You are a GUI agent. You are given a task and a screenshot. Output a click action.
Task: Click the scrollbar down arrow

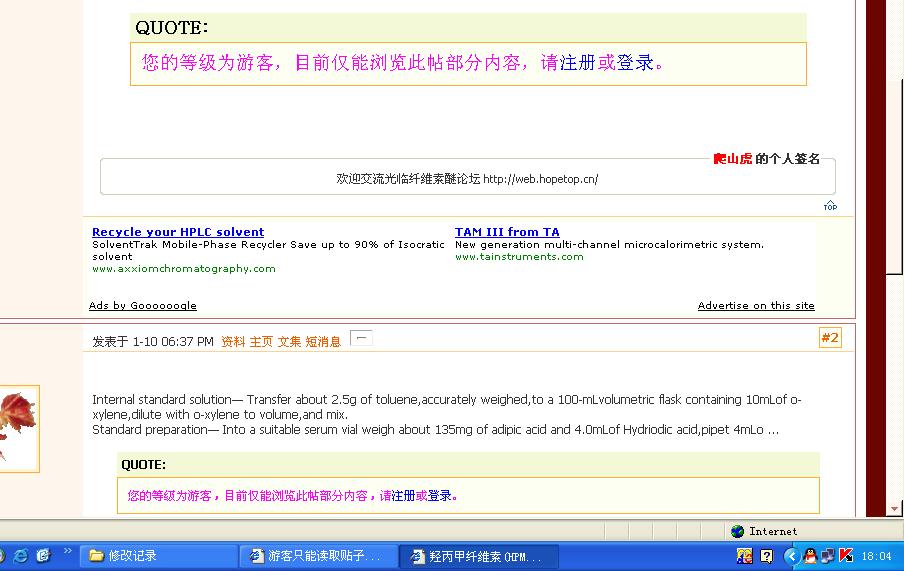pyautogui.click(x=895, y=509)
